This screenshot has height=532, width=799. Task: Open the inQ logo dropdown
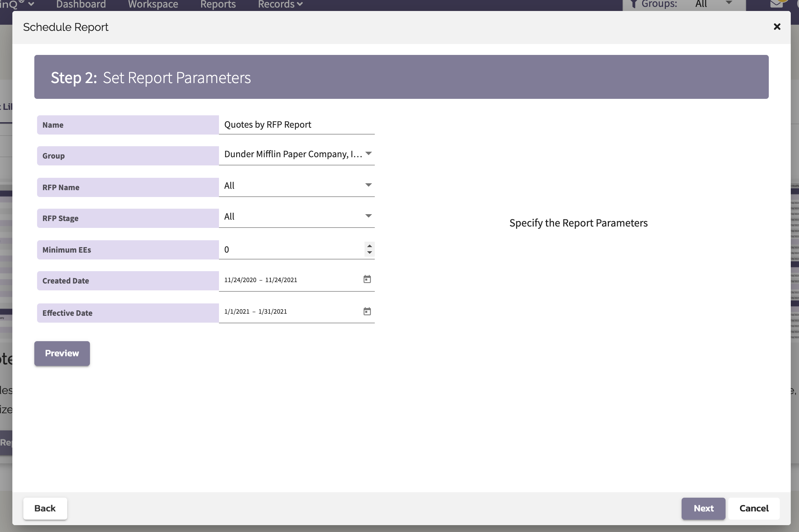tap(16, 4)
